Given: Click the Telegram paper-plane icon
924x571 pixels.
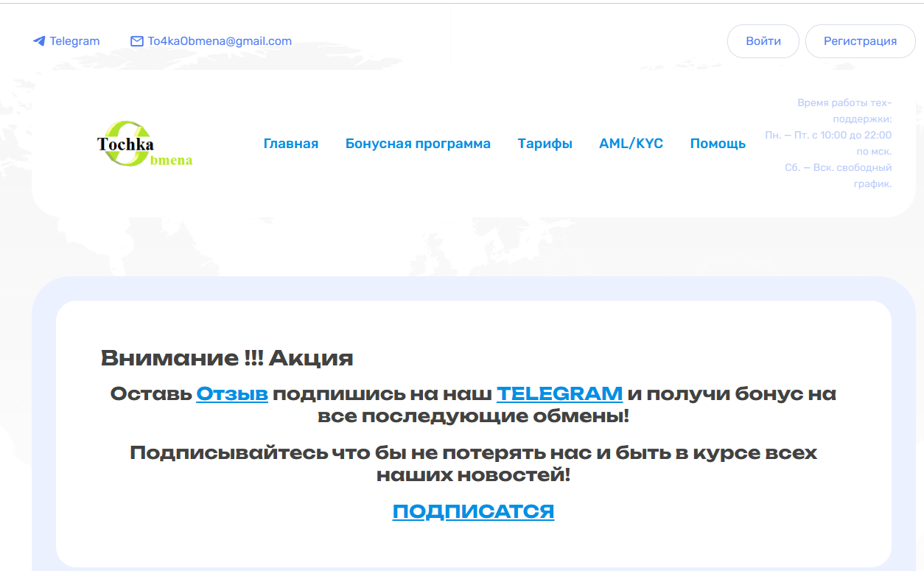Looking at the screenshot, I should pos(39,41).
